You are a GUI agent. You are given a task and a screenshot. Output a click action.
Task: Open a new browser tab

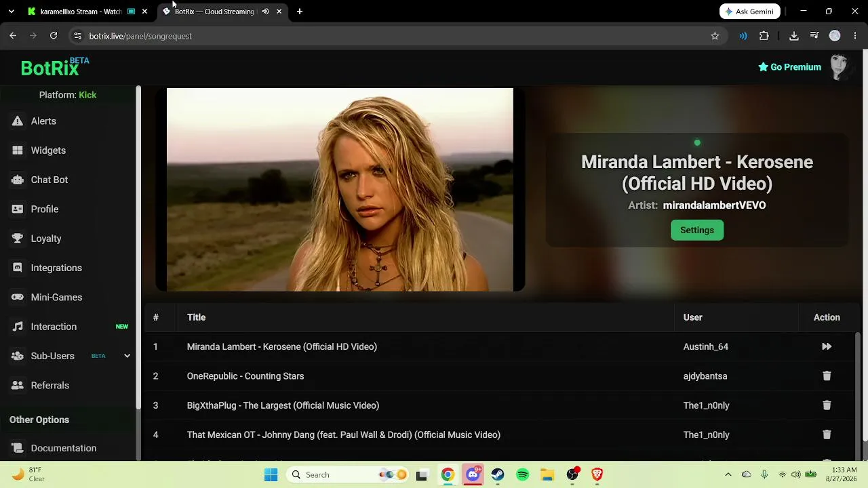[x=300, y=12]
